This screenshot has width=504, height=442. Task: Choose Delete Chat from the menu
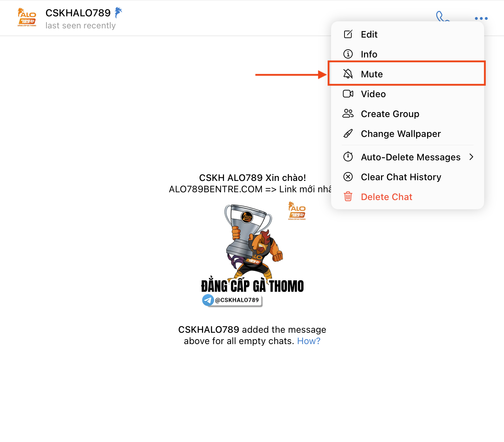click(x=386, y=197)
